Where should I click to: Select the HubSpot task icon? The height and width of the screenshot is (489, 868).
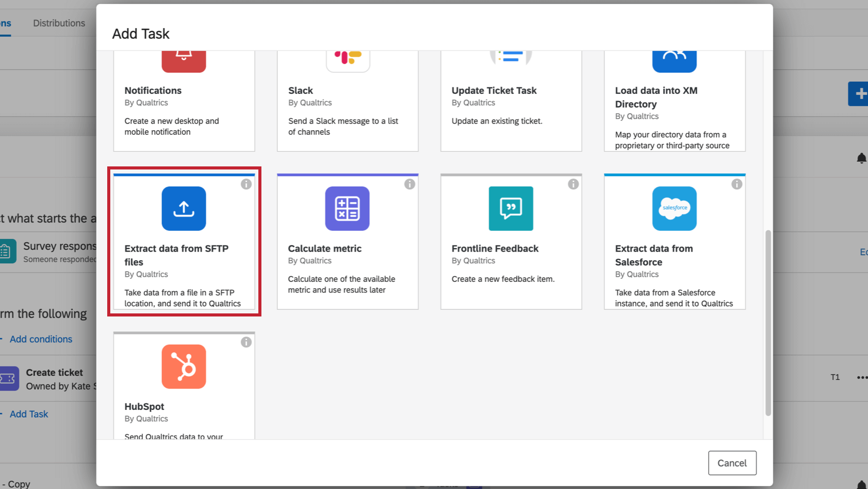tap(184, 366)
